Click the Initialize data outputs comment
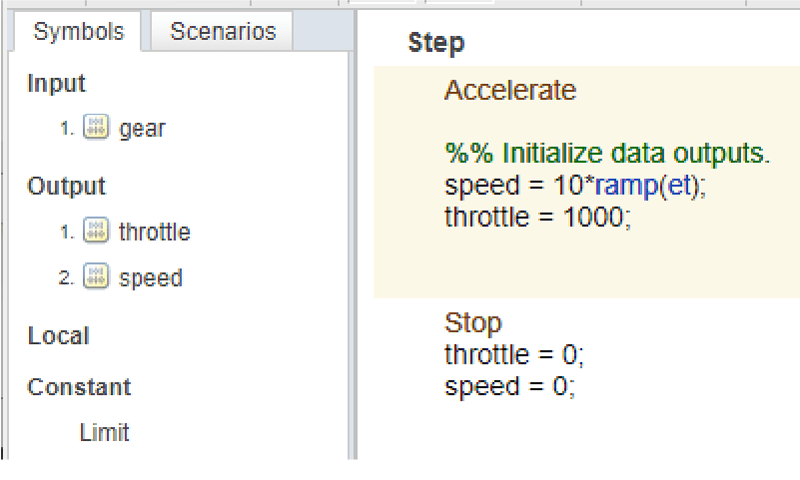This screenshot has width=800, height=480. 607,154
